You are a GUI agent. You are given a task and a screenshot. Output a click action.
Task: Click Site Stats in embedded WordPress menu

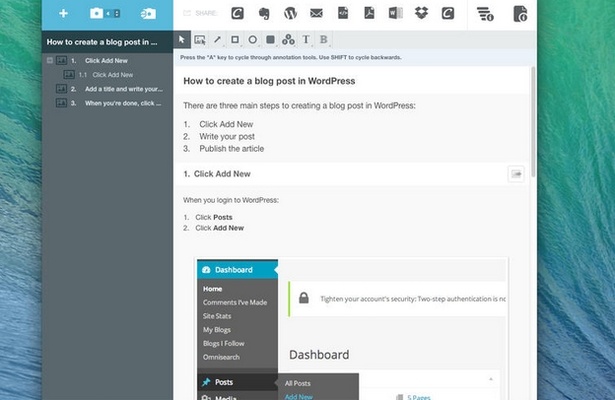pyautogui.click(x=217, y=316)
